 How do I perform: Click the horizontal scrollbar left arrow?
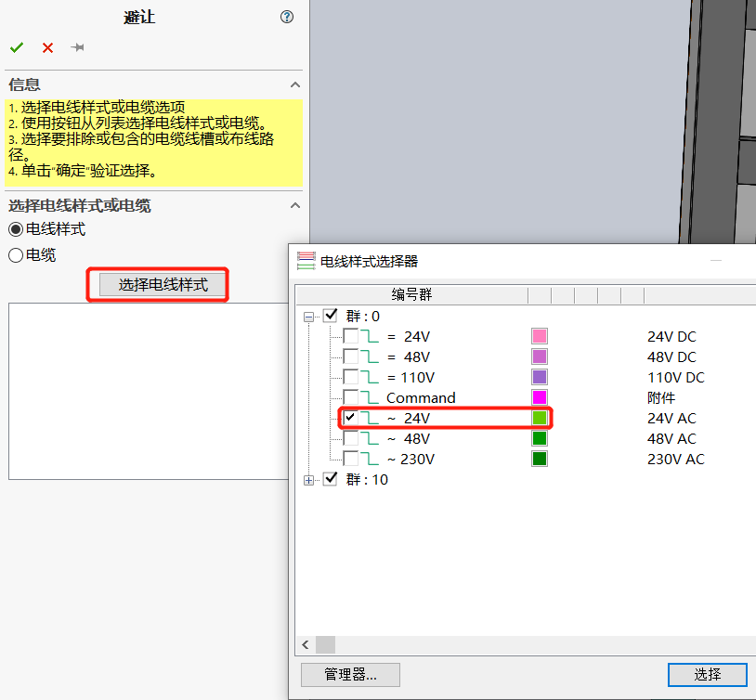coord(306,645)
